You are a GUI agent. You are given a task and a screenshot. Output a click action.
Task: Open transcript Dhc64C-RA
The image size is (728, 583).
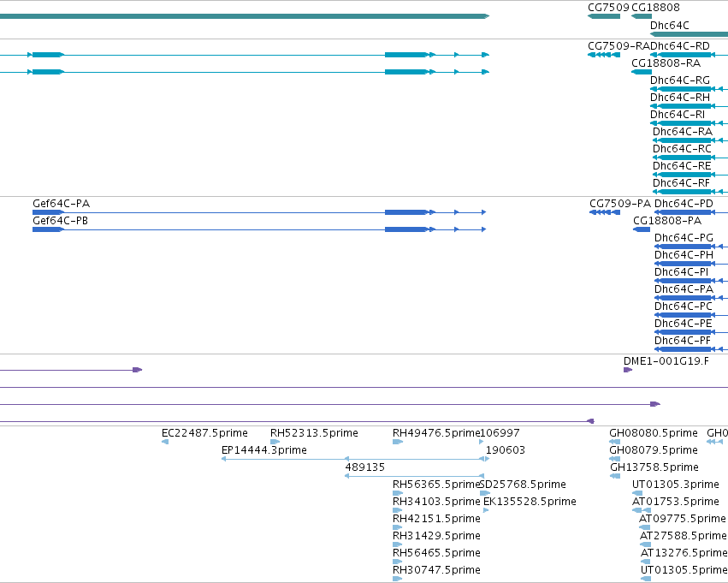pyautogui.click(x=683, y=132)
